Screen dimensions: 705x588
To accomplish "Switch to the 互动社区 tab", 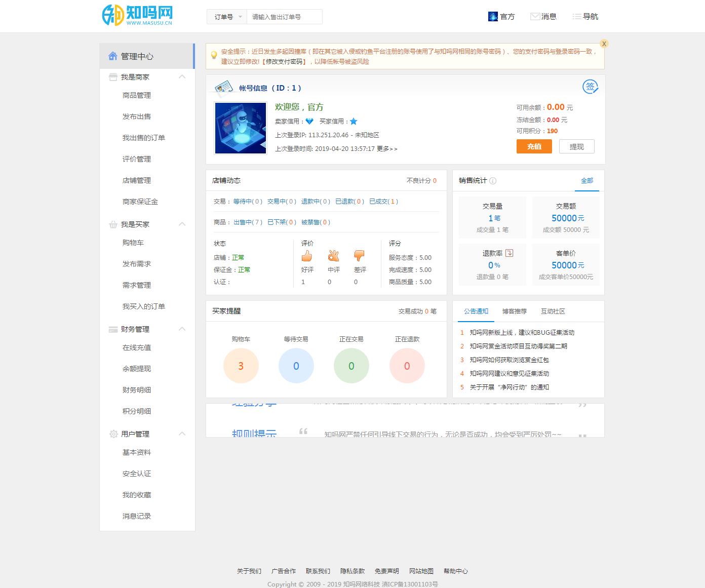I will (553, 311).
